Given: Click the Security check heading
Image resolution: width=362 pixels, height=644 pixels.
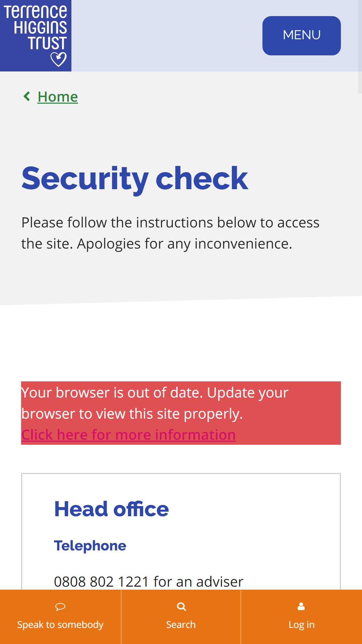Looking at the screenshot, I should click(x=135, y=178).
